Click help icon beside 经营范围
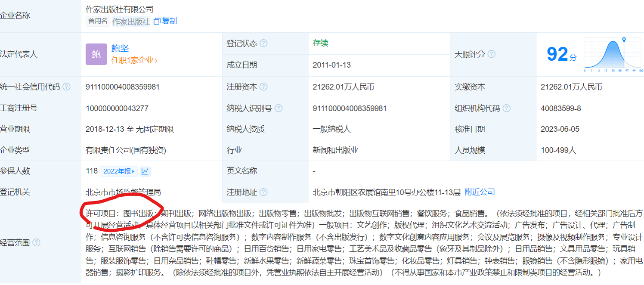 [36, 243]
